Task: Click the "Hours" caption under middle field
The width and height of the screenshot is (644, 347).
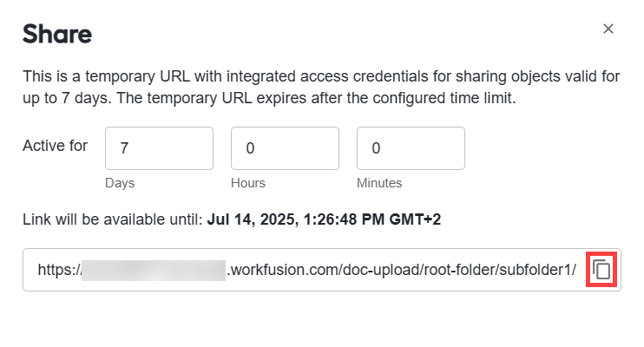Action: click(x=248, y=183)
